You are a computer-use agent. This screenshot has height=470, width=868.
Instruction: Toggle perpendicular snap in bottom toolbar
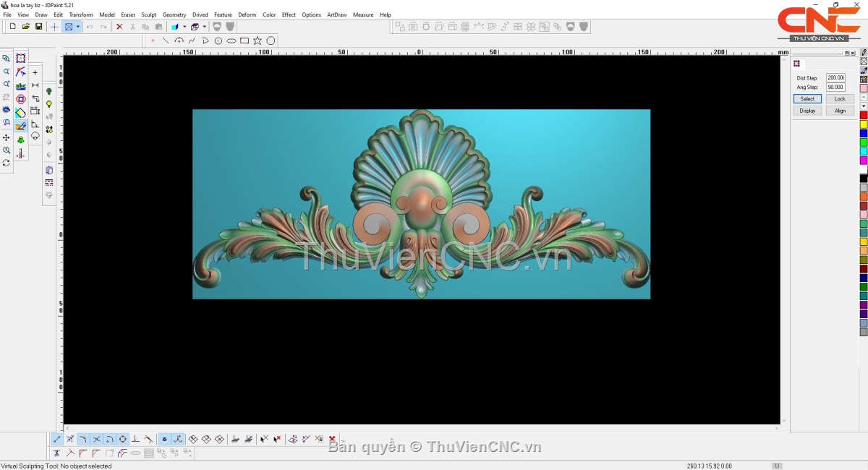tap(135, 439)
